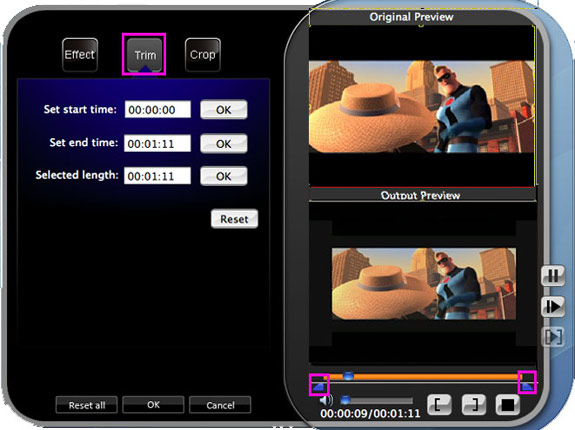Confirm start time with its OK button
The width and height of the screenshot is (575, 430).
224,110
